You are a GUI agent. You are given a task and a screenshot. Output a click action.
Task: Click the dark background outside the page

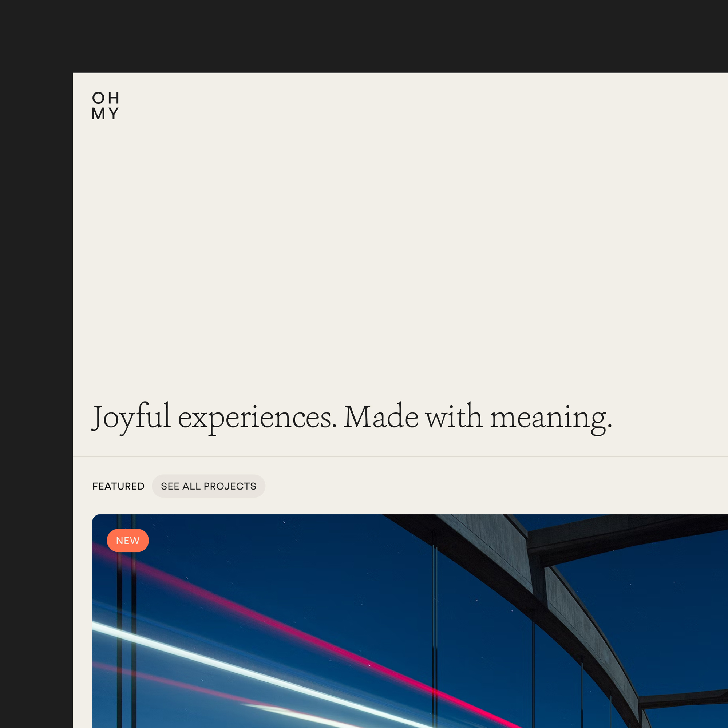click(x=36, y=339)
